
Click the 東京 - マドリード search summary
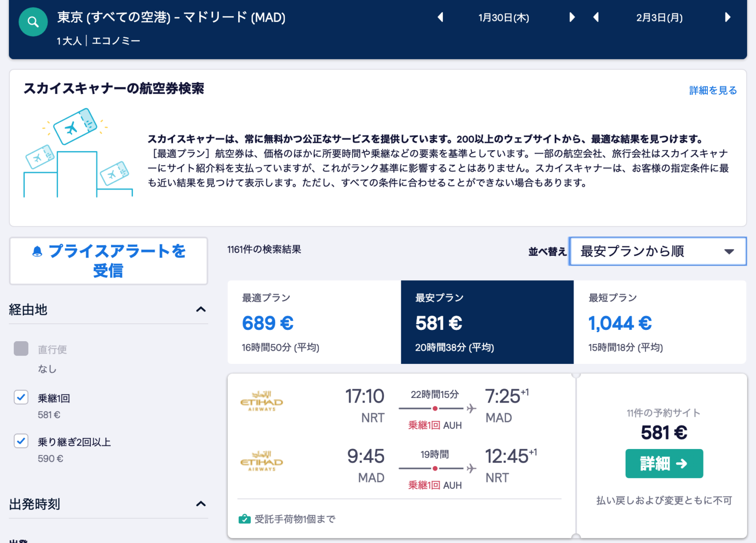pos(171,17)
